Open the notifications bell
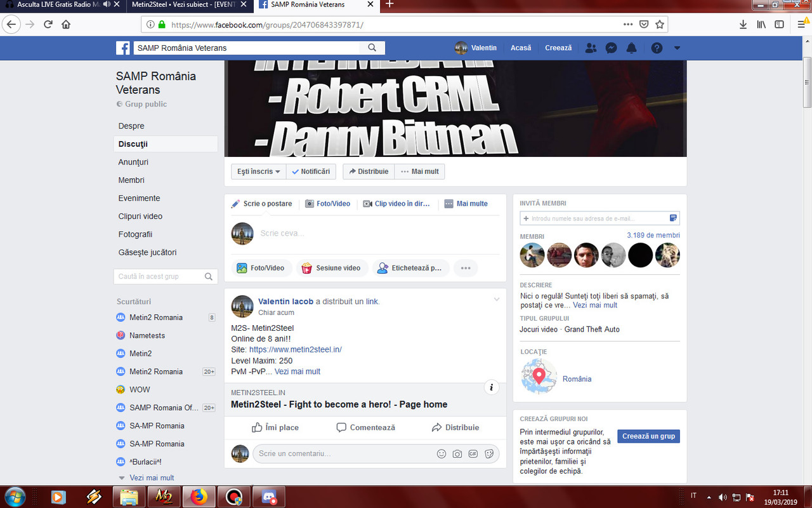 point(631,48)
